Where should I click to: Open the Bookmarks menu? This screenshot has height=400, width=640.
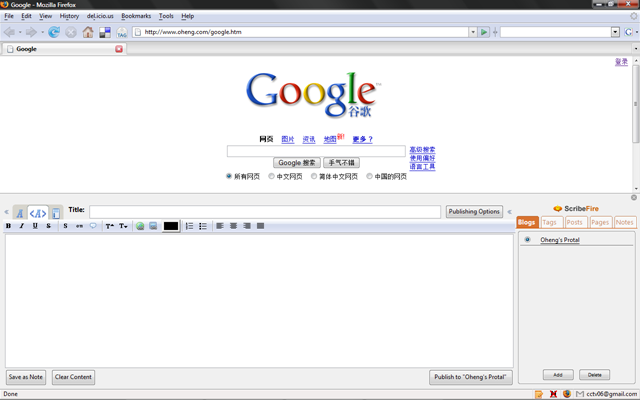tap(136, 16)
